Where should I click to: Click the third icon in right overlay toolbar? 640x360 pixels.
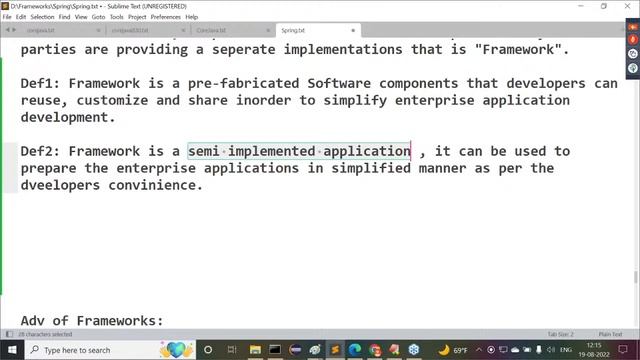(633, 53)
